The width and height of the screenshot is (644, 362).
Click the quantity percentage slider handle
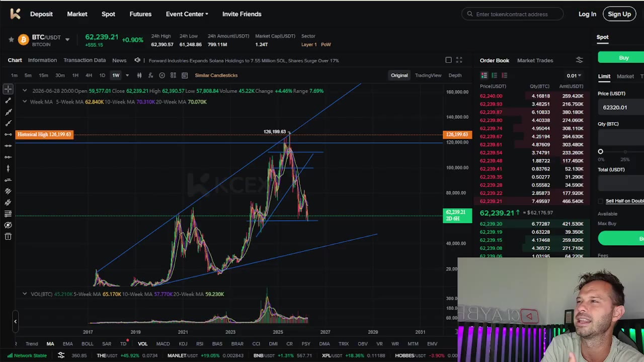[x=600, y=151]
